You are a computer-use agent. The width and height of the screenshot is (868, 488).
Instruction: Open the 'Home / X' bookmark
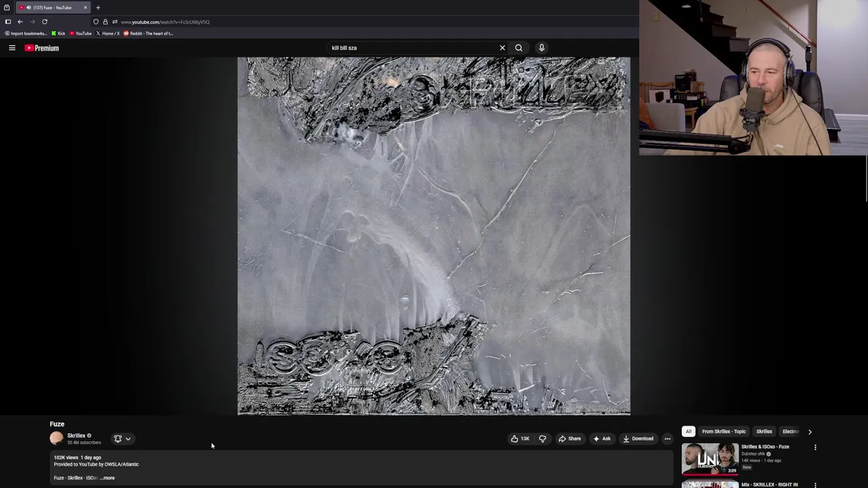pyautogui.click(x=108, y=33)
